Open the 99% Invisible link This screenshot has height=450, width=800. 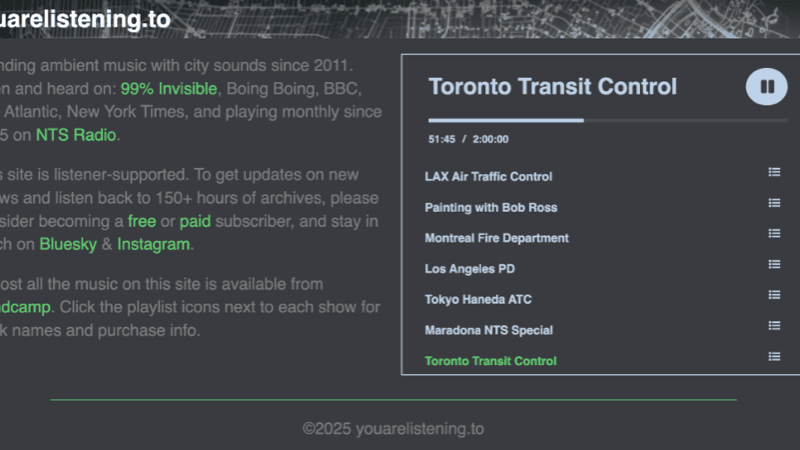168,88
